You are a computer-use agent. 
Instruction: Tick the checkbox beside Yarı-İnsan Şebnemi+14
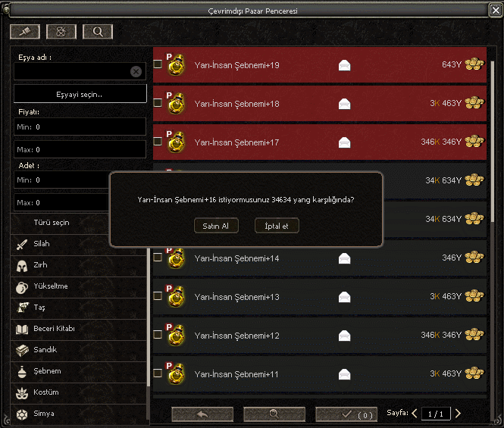click(x=158, y=257)
